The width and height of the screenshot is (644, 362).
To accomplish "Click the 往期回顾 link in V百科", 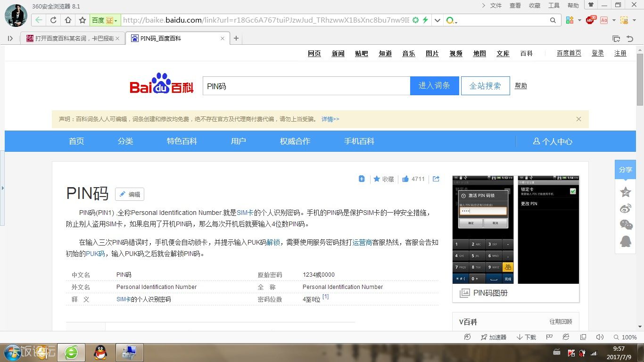I will point(561,321).
